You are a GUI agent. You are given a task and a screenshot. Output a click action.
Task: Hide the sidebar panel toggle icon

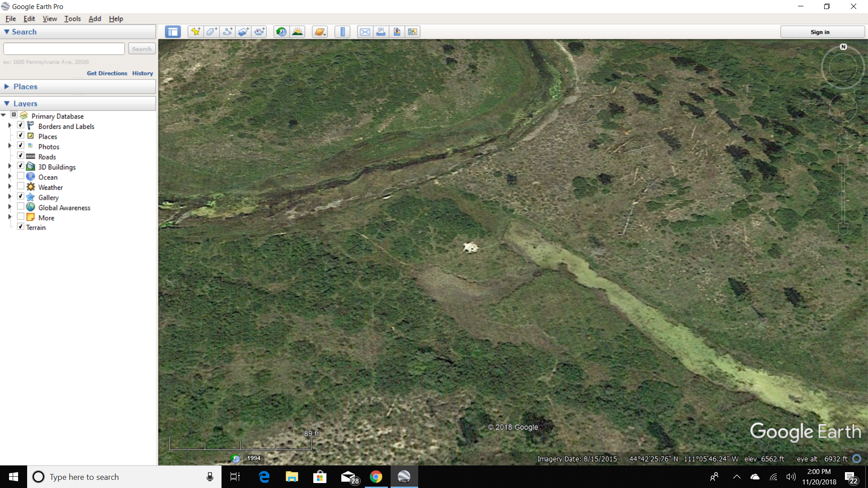click(173, 32)
